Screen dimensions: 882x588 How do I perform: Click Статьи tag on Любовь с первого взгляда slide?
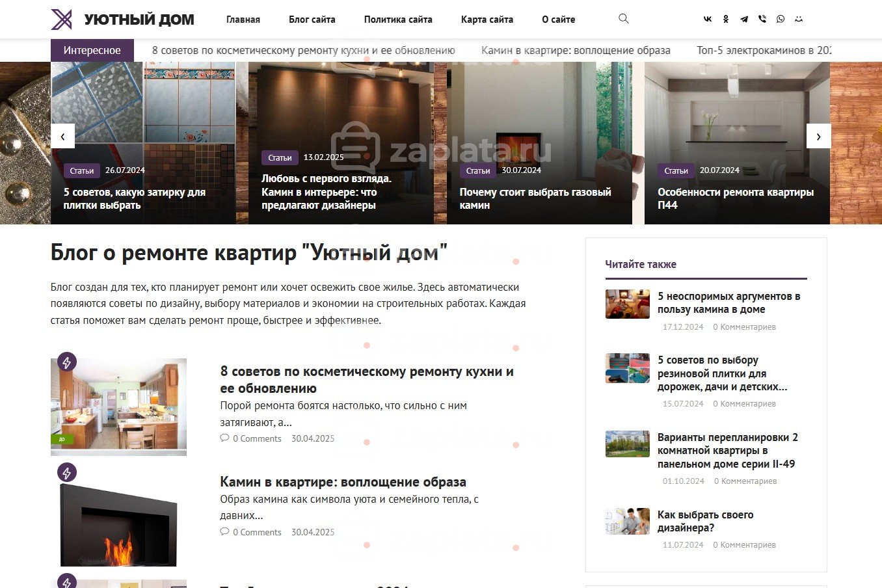(280, 157)
